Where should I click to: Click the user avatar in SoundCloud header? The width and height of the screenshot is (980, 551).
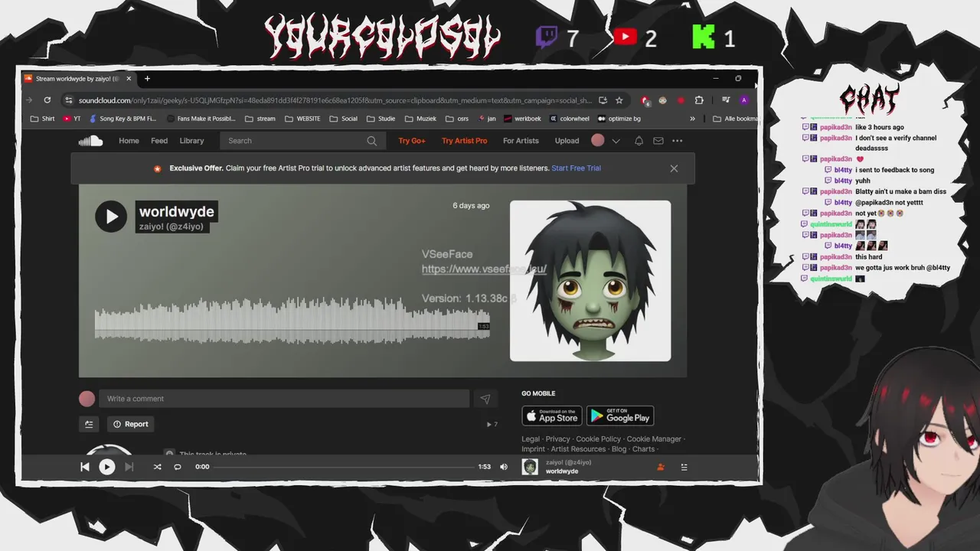point(597,140)
